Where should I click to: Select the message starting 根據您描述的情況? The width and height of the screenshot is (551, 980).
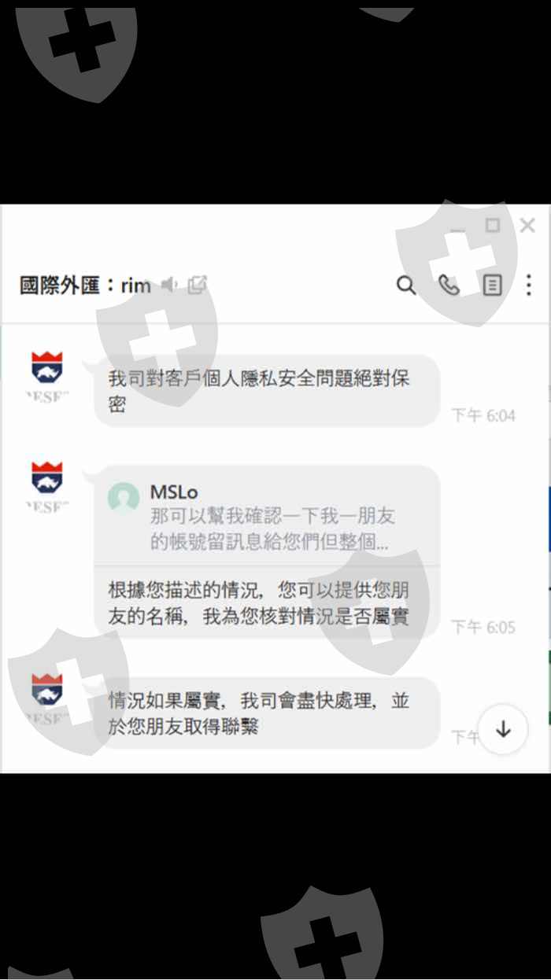pos(266,603)
